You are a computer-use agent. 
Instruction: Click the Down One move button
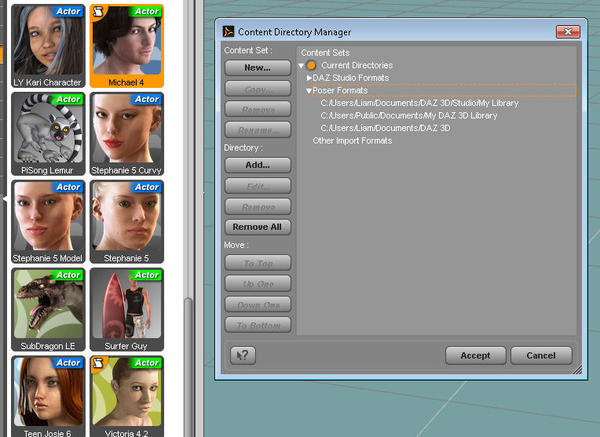258,305
